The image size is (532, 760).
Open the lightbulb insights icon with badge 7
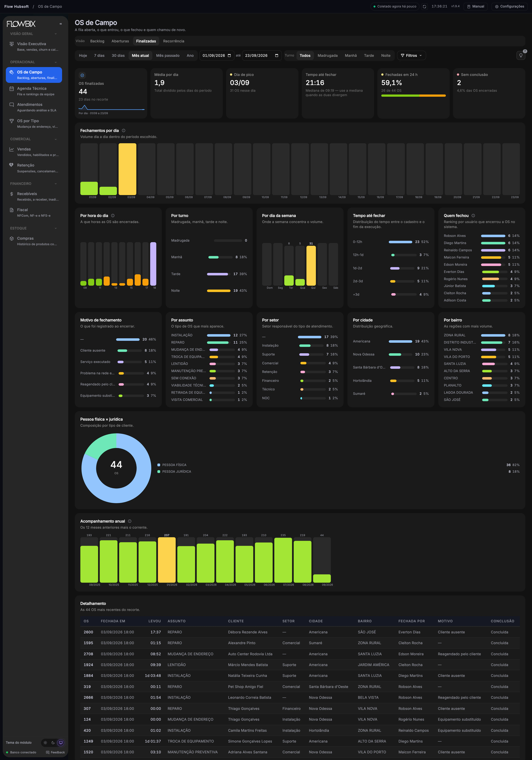521,55
